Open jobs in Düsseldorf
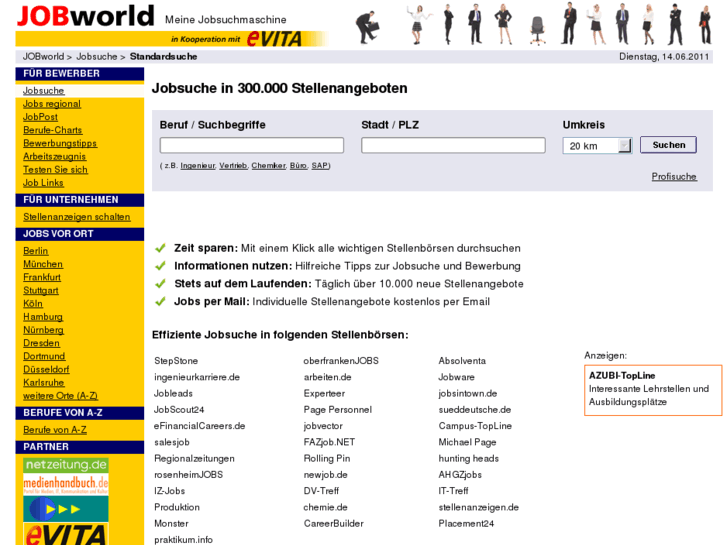The width and height of the screenshot is (727, 545). tap(46, 370)
